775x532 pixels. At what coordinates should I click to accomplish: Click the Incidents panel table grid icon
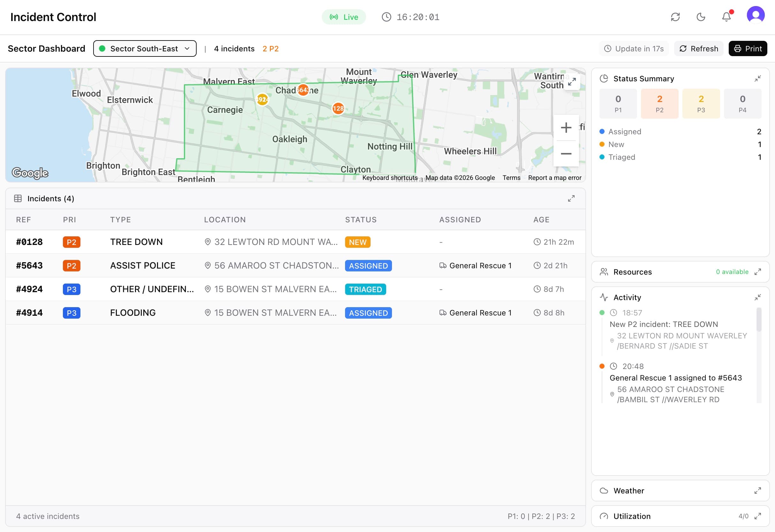[18, 198]
